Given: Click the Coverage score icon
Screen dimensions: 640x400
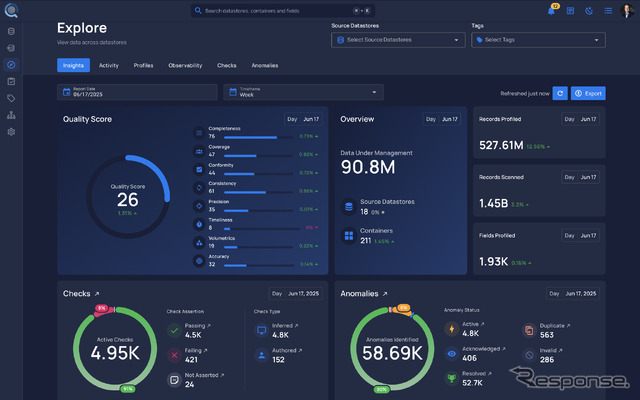Looking at the screenshot, I should [x=199, y=151].
